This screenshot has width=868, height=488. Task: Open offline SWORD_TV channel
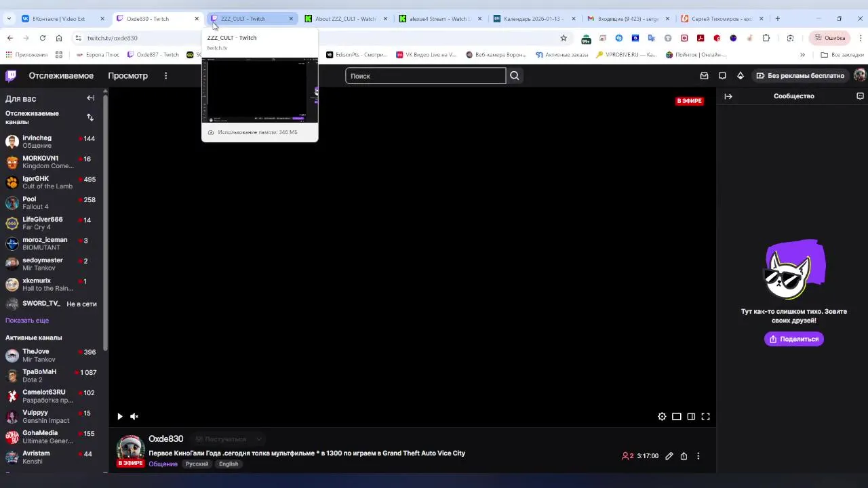coord(52,304)
